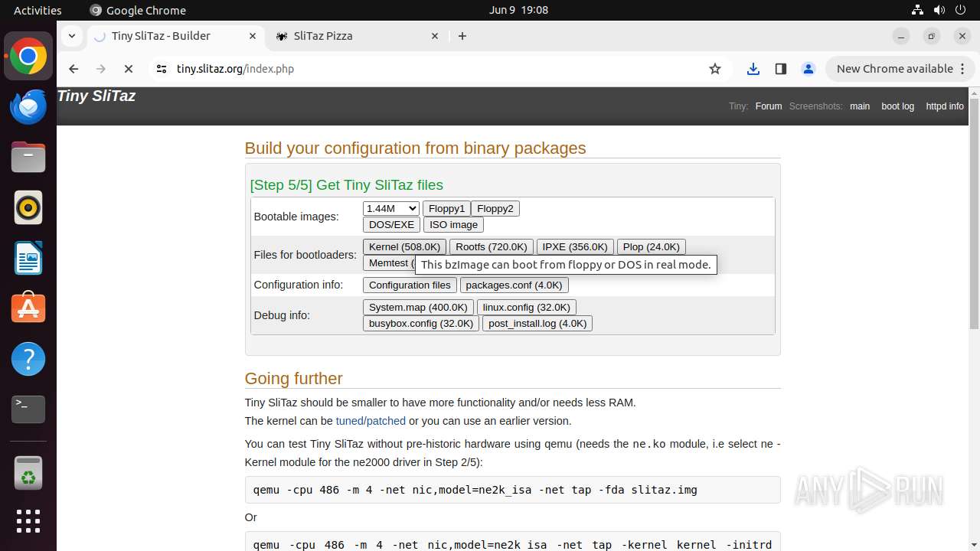
Task: Download packages.conf (4.0K)
Action: 514,285
